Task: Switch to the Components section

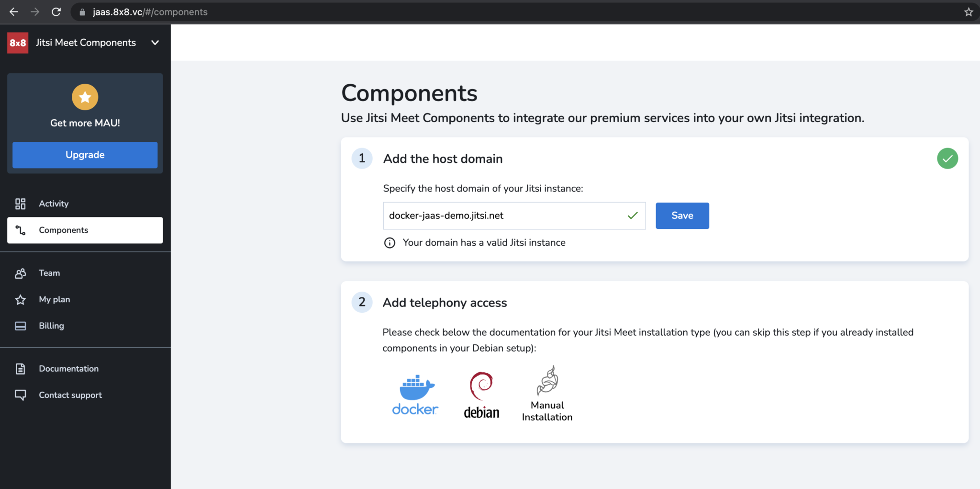Action: pos(63,230)
